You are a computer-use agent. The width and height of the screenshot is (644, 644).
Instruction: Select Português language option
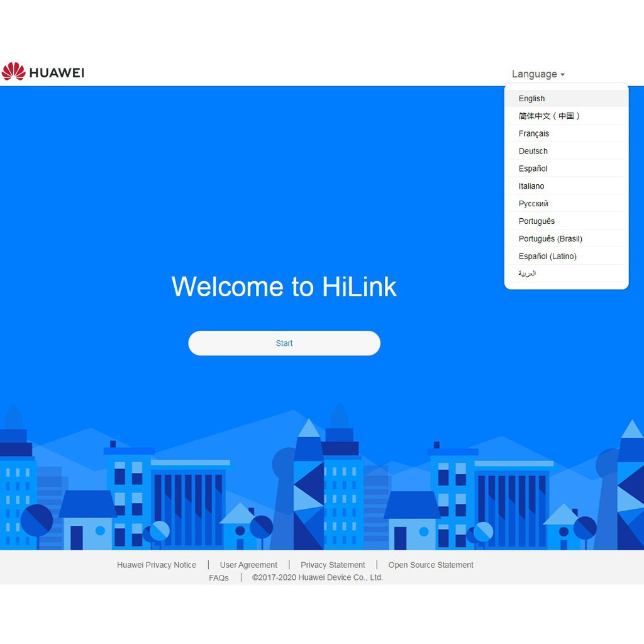[536, 221]
